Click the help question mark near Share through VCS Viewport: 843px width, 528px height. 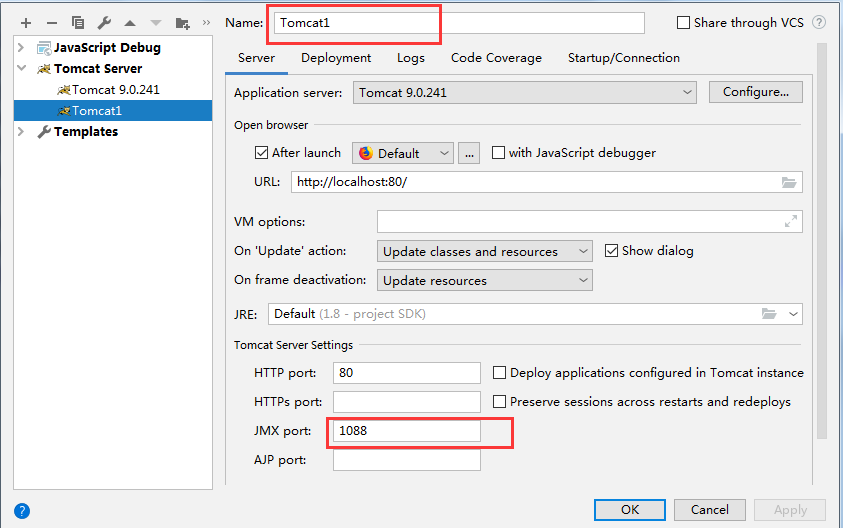819,23
